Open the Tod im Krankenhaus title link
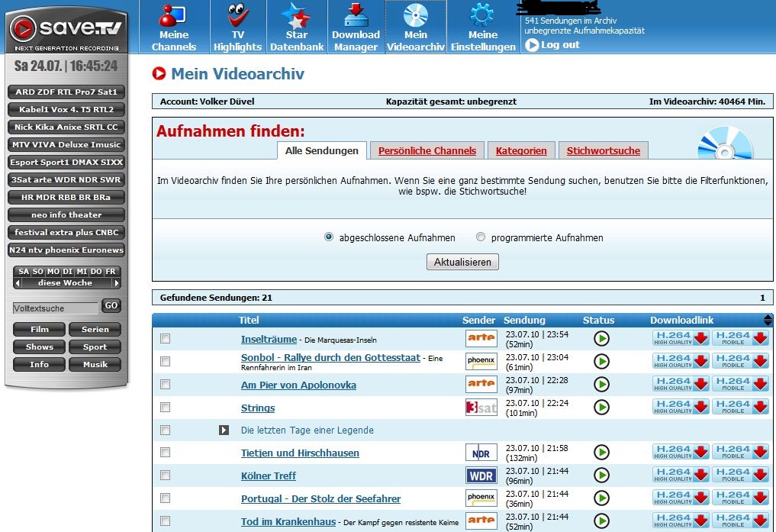Viewport: 776px width, 532px height. pyautogui.click(x=288, y=521)
